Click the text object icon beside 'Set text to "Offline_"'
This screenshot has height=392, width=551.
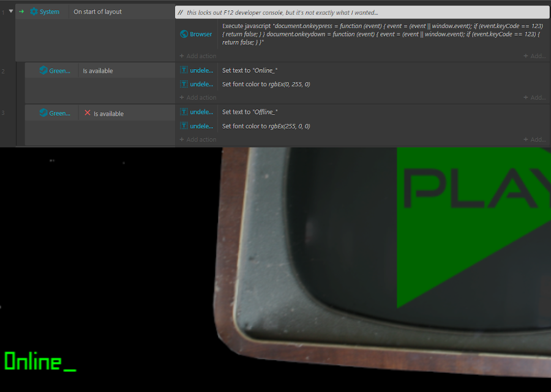[x=184, y=112]
